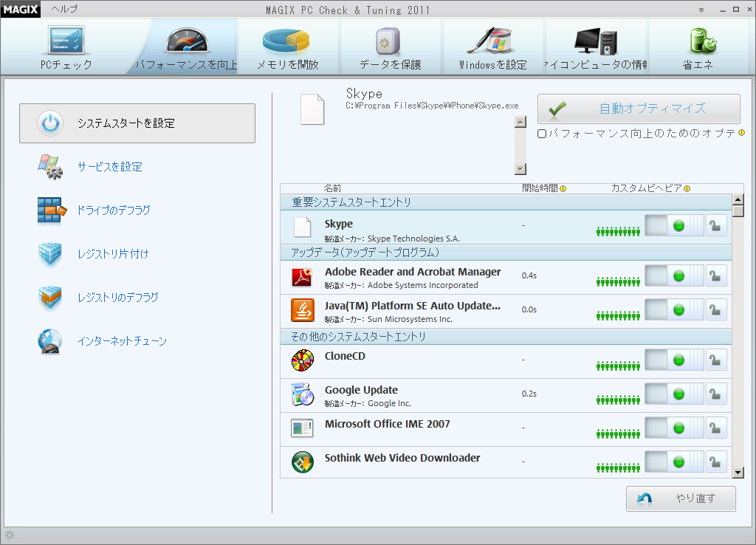
Task: Toggle the Microsoft Office IME 2007 switch
Action: click(675, 428)
